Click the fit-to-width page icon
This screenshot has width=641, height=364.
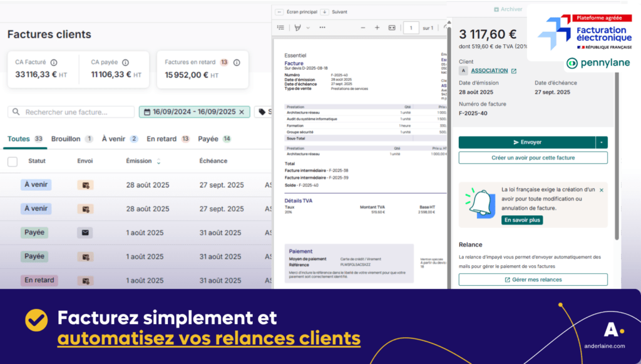[392, 28]
